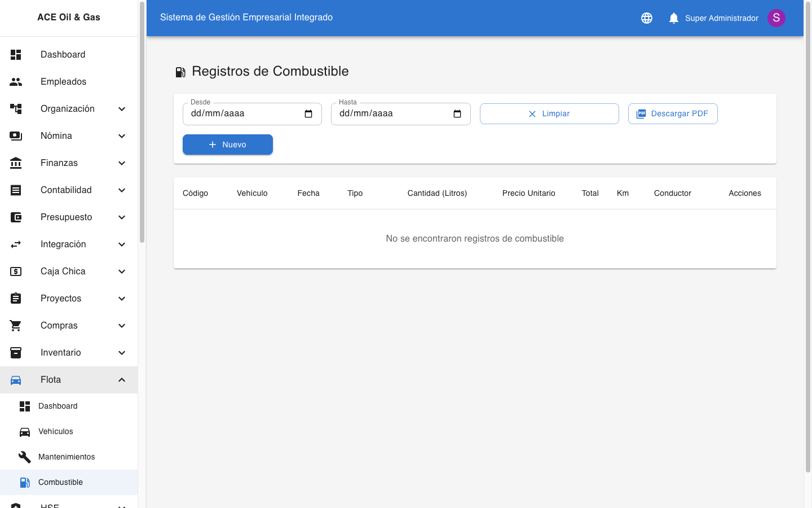This screenshot has height=508, width=812.
Task: Click the globe language icon in the header
Action: (646, 17)
